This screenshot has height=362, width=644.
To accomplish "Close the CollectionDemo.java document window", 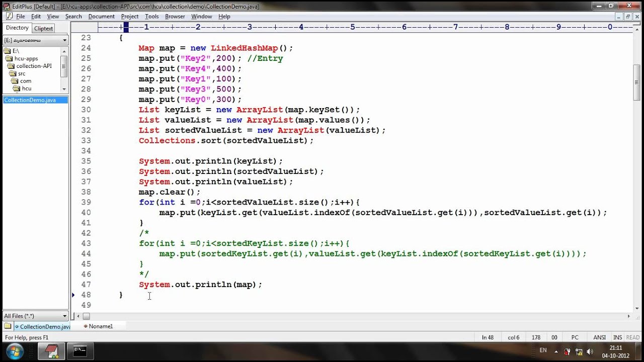I will pyautogui.click(x=636, y=16).
